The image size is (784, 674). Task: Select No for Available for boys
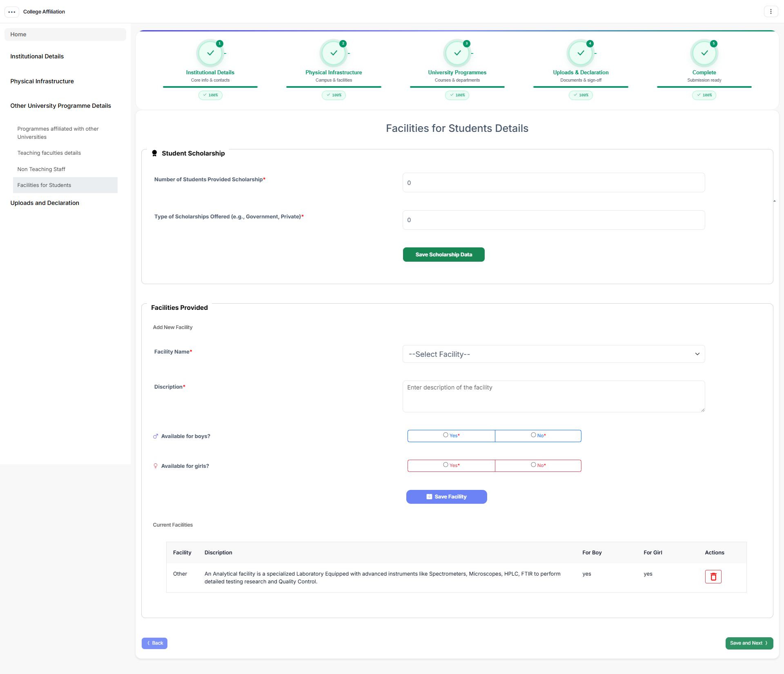[x=533, y=435]
